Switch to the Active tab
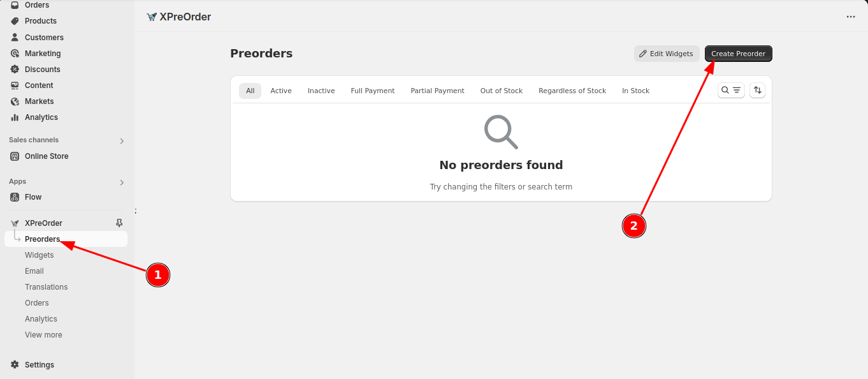The height and width of the screenshot is (379, 868). click(x=280, y=91)
